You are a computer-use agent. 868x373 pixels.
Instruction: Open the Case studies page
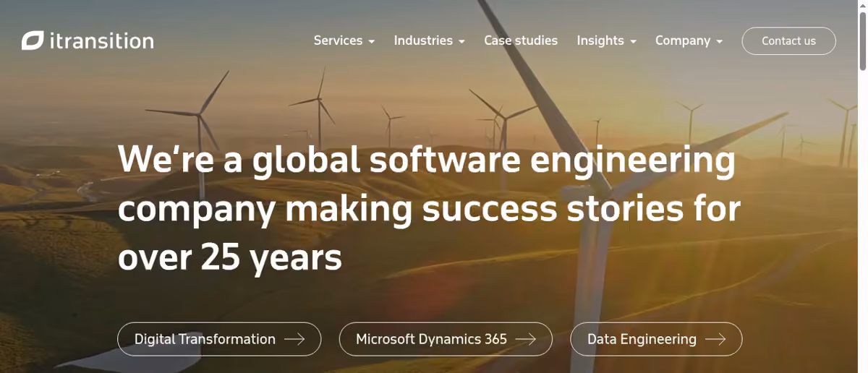pos(521,40)
